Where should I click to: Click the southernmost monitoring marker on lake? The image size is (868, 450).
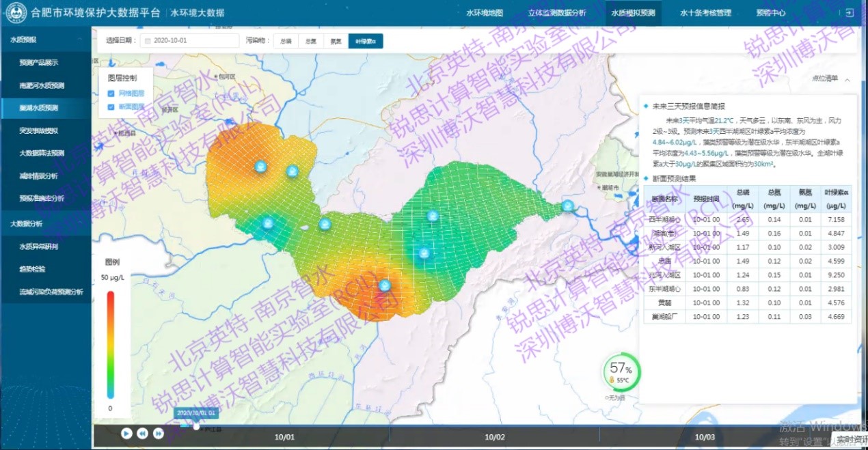click(x=385, y=285)
